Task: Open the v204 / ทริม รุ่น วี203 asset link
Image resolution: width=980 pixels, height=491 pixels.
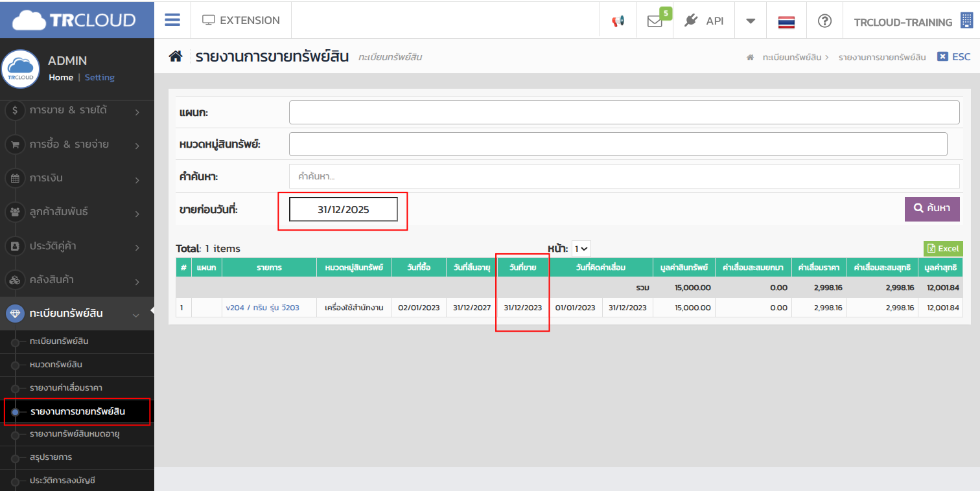Action: point(262,308)
